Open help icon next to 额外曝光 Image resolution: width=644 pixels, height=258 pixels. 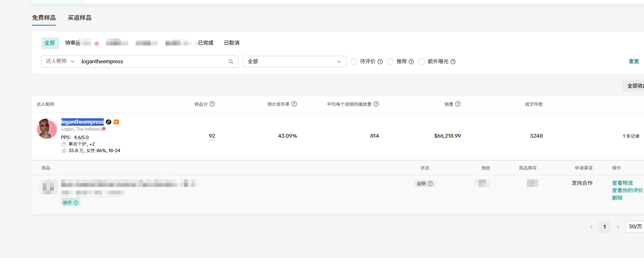tap(453, 62)
